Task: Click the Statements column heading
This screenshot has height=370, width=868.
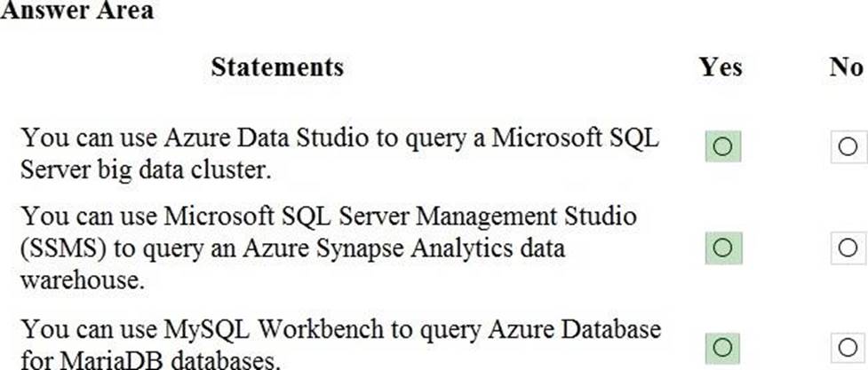Action: pyautogui.click(x=277, y=67)
